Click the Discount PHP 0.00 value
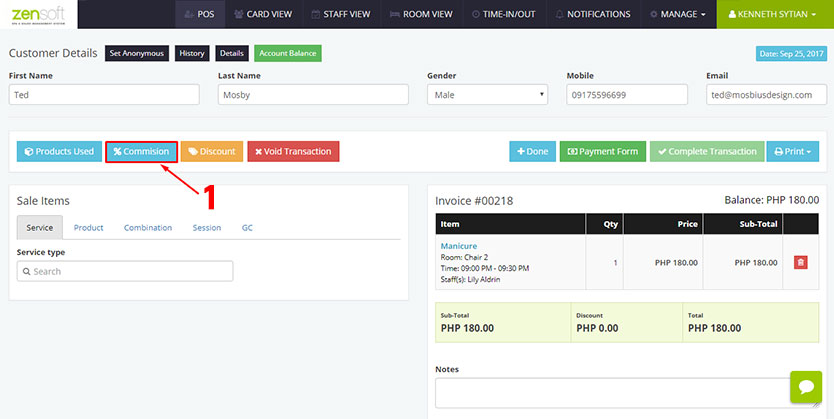This screenshot has height=419, width=834. pos(597,328)
